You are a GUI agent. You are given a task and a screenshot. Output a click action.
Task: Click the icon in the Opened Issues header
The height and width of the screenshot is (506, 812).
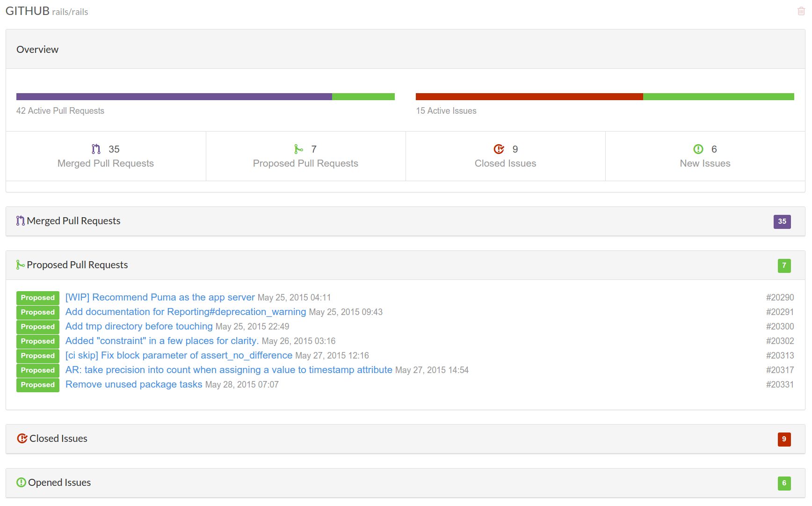click(22, 482)
